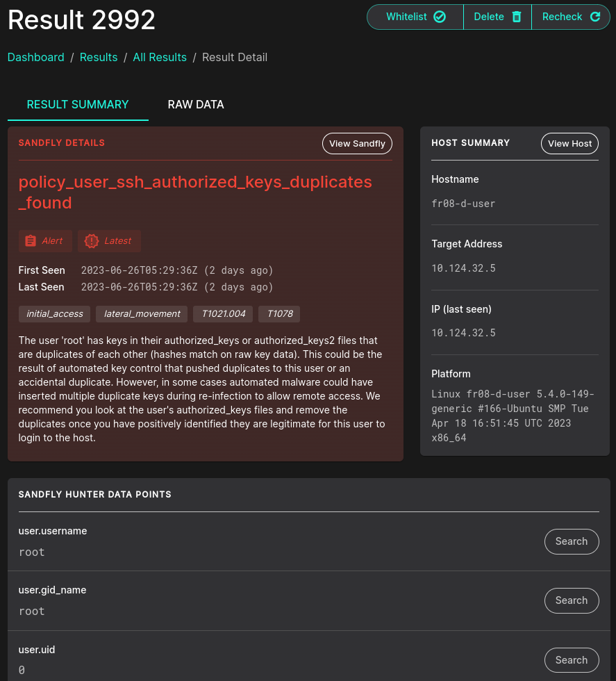616x681 pixels.
Task: Click hostname value fr08-d-user
Action: tap(463, 204)
